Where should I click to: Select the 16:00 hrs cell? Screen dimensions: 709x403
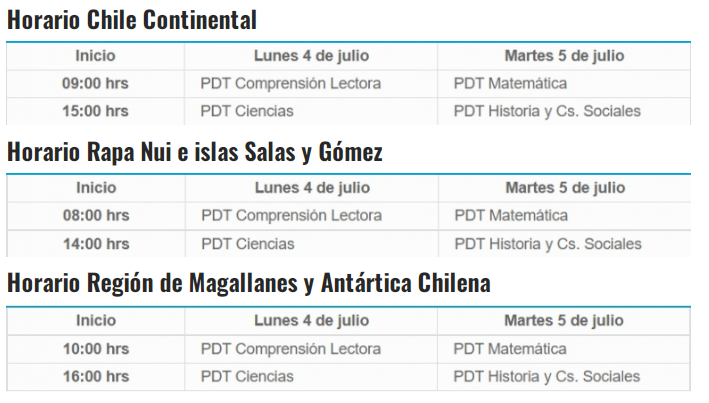(x=96, y=377)
